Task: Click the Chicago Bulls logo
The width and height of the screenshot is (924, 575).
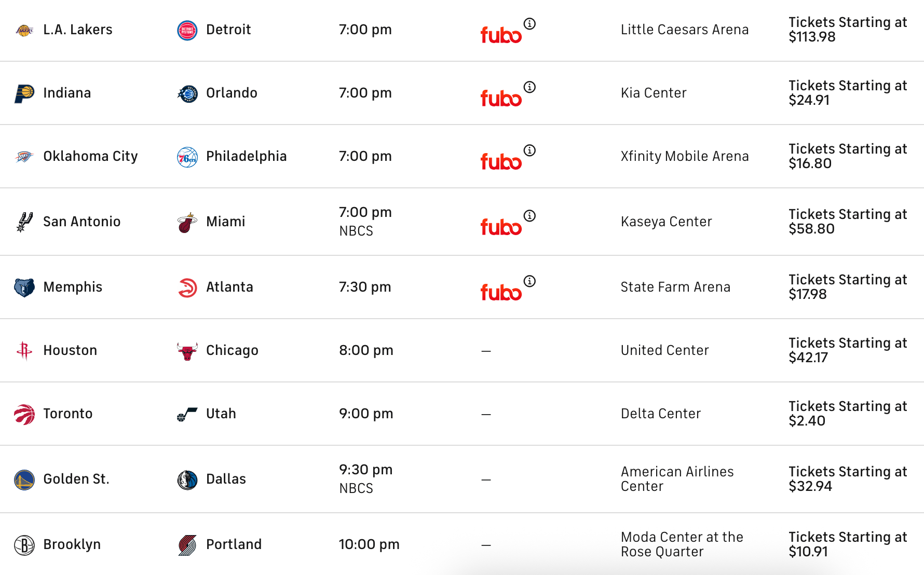Action: pos(187,351)
